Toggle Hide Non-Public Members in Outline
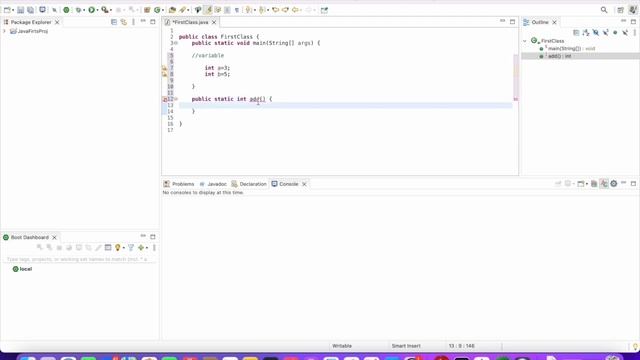This screenshot has width=640, height=360. (x=615, y=32)
